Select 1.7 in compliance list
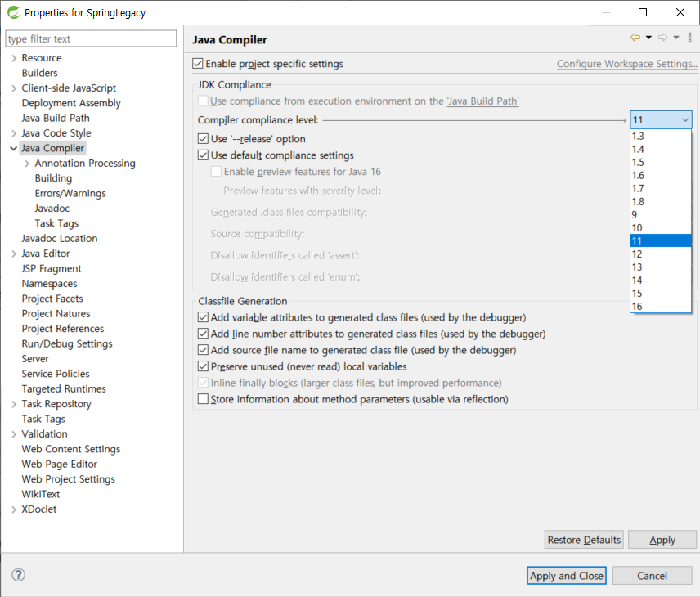700x597 pixels. pos(661,188)
